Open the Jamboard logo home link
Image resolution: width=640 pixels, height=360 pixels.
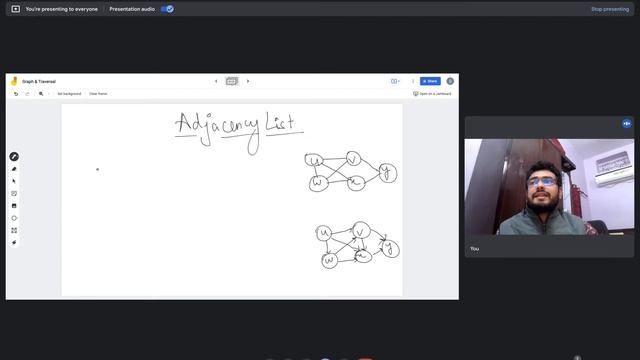(x=14, y=81)
